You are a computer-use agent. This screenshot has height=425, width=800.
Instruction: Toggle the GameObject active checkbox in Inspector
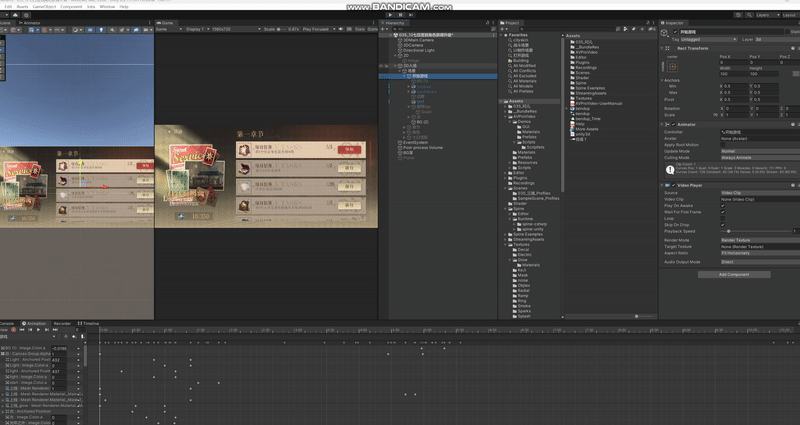coord(676,32)
